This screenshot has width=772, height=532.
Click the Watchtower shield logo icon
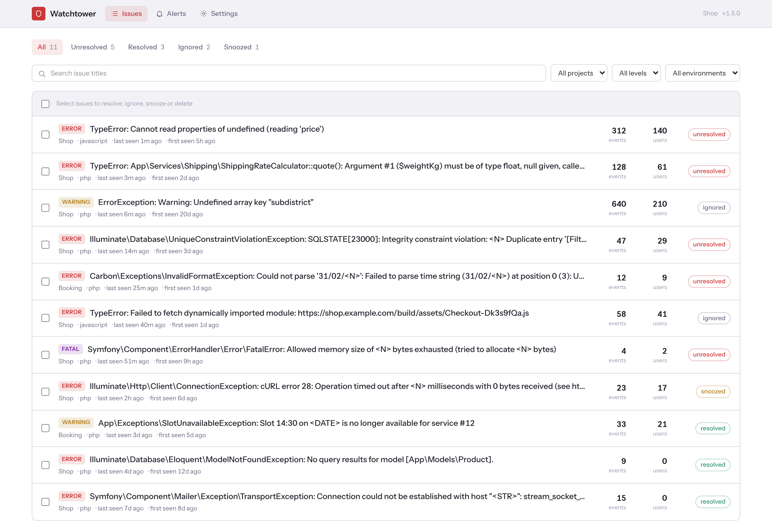click(39, 14)
